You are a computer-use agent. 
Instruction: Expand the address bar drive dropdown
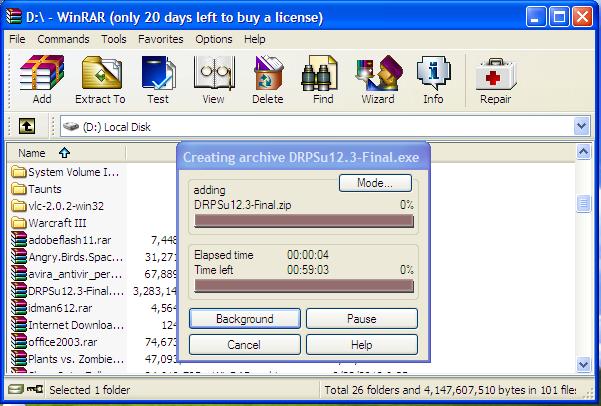(x=581, y=126)
